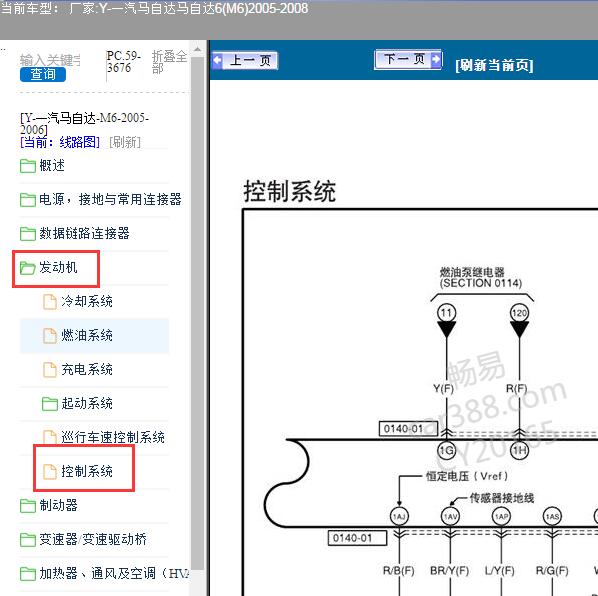Click the right arrow icon on 下一页

pos(436,59)
